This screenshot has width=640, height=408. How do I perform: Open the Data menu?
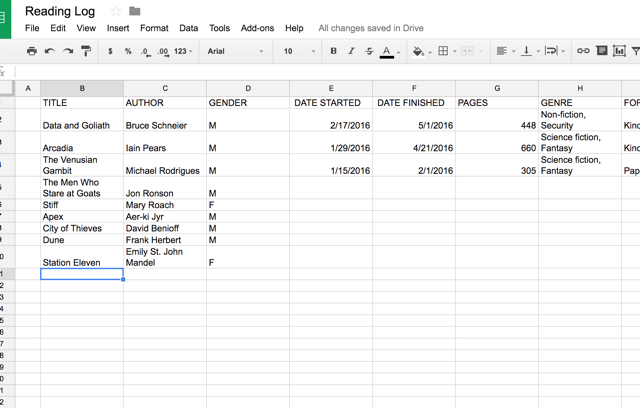coord(189,28)
